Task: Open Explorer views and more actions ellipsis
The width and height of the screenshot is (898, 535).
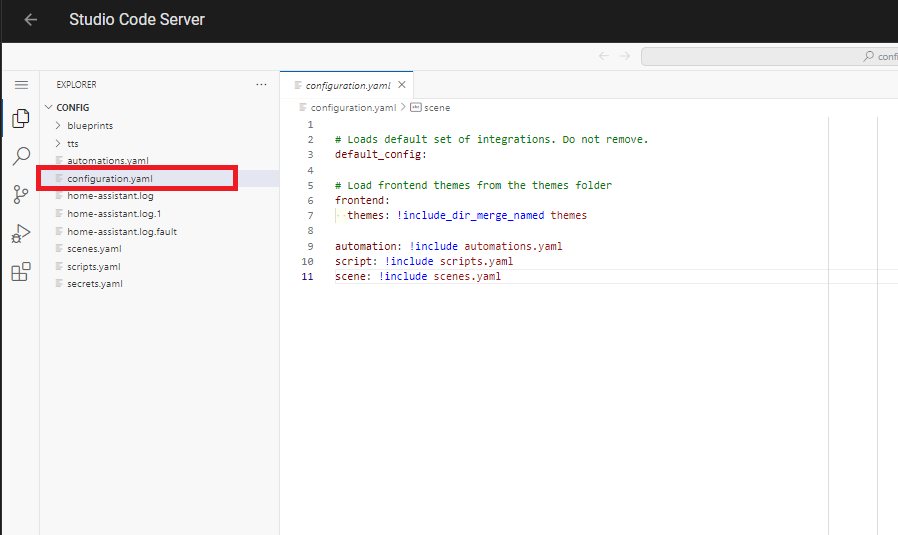Action: [x=261, y=84]
